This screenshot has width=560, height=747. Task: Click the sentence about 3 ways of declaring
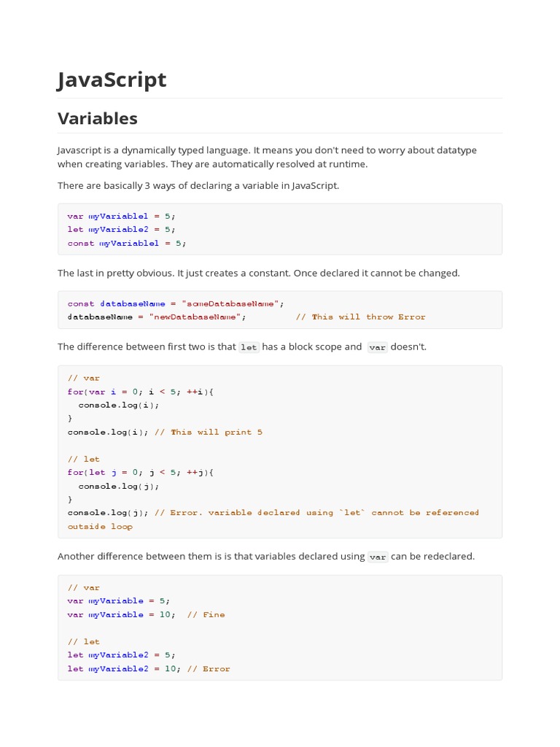pyautogui.click(x=198, y=185)
